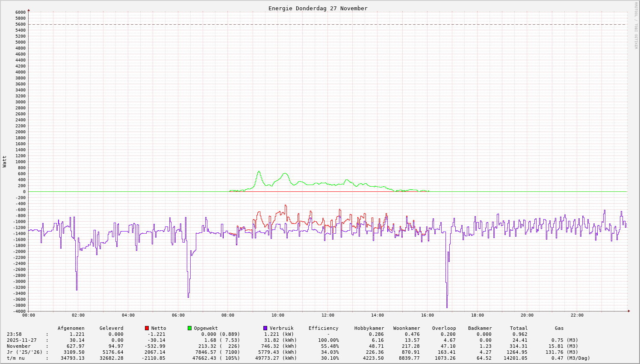
Task: Click the t/m nu row label
Action: pyautogui.click(x=15, y=358)
